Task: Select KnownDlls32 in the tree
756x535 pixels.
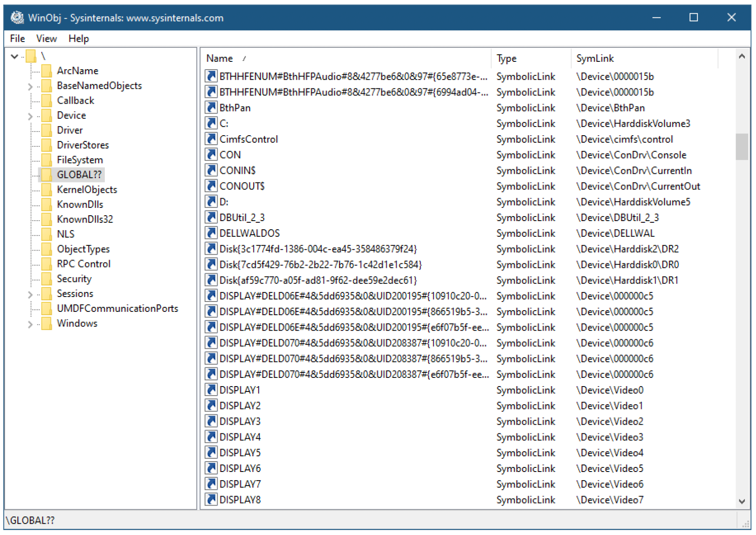Action: (x=85, y=219)
